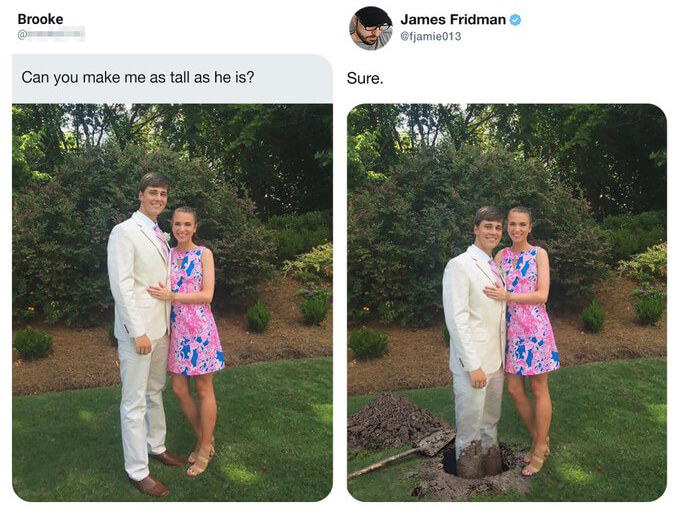The height and width of the screenshot is (512, 680).
Task: Click the pink floral dress in left photo
Action: pos(194,311)
